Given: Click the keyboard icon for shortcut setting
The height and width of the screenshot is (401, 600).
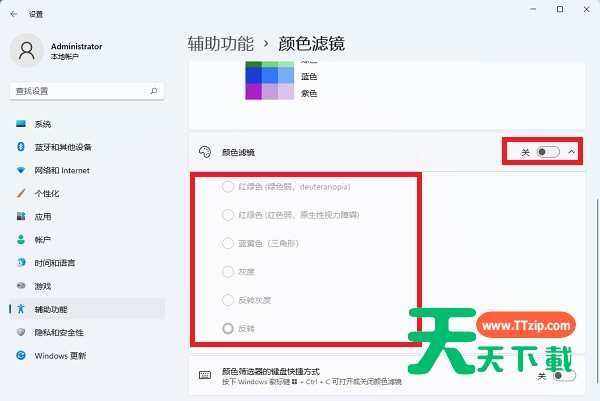Looking at the screenshot, I should (x=205, y=375).
